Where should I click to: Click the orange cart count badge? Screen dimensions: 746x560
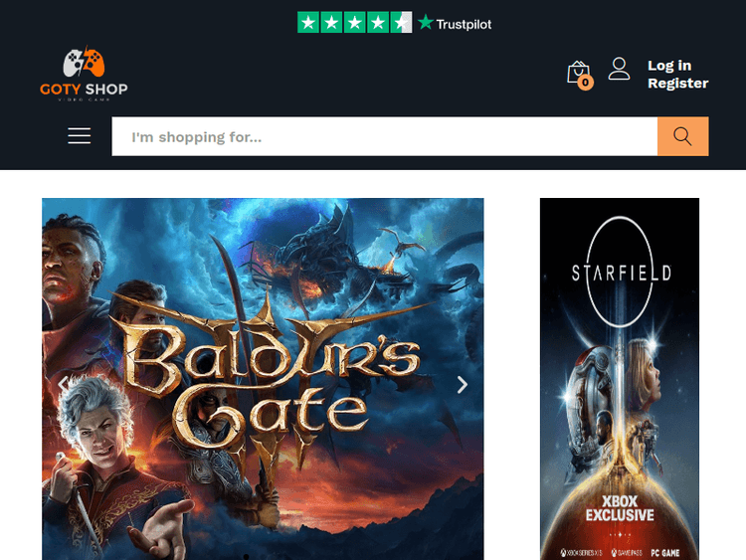585,83
